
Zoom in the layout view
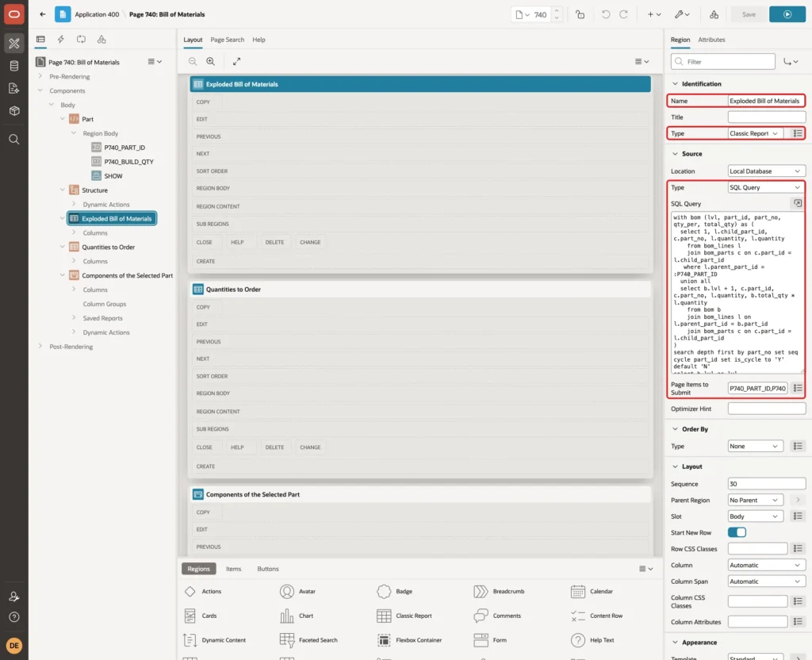[211, 61]
